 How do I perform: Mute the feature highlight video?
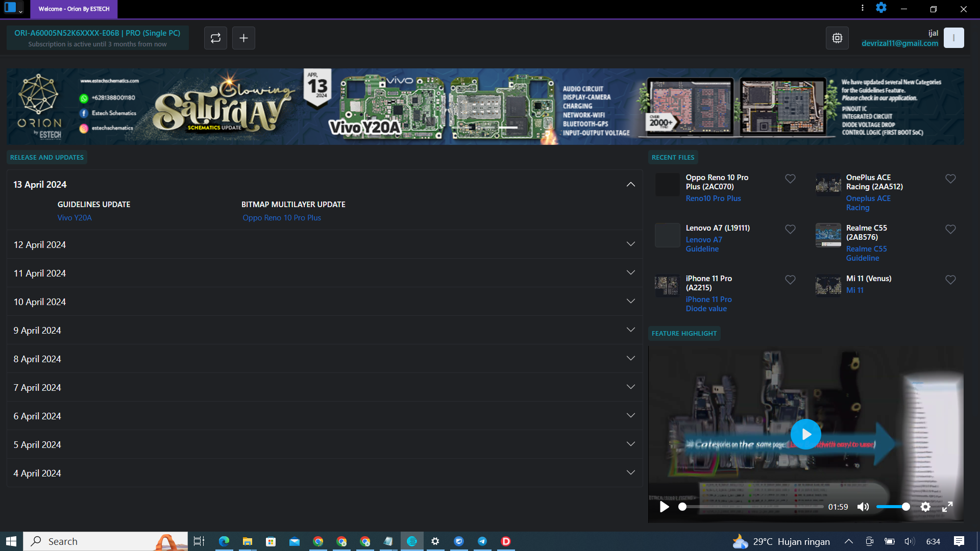[863, 507]
